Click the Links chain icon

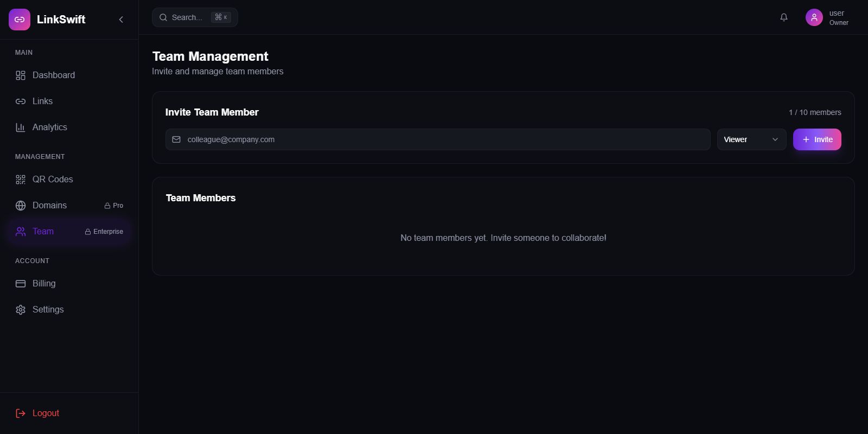pyautogui.click(x=21, y=101)
